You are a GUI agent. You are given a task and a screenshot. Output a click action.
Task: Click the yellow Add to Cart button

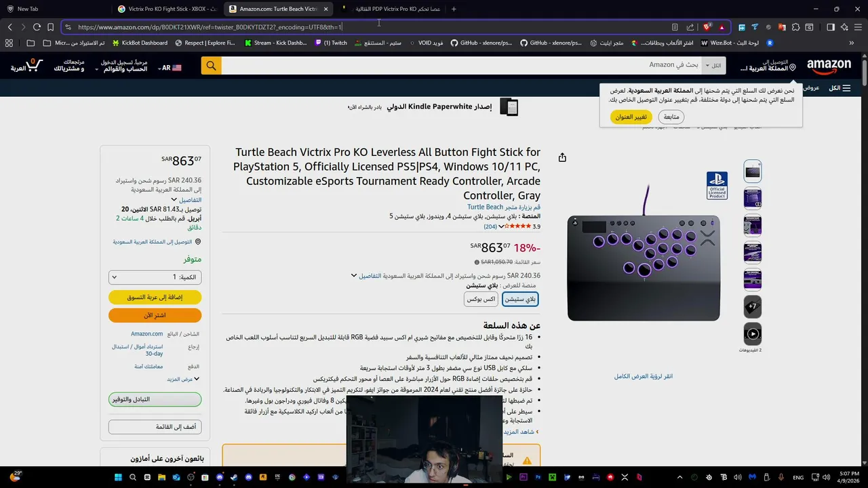click(155, 298)
